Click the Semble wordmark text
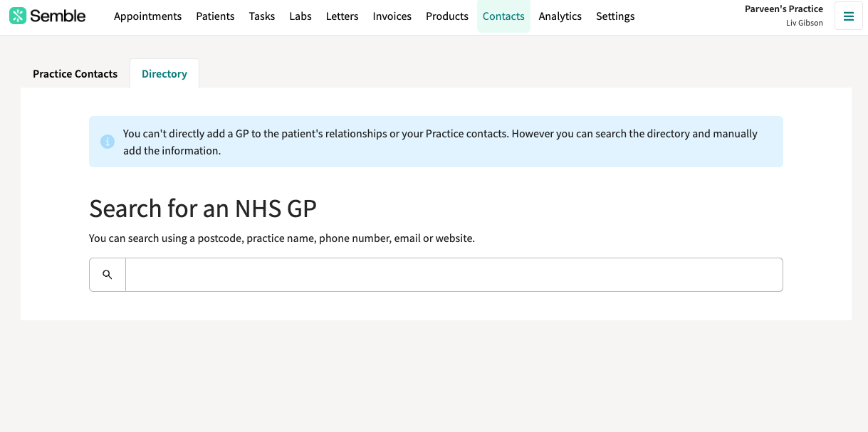The height and width of the screenshot is (432, 868). pyautogui.click(x=58, y=16)
